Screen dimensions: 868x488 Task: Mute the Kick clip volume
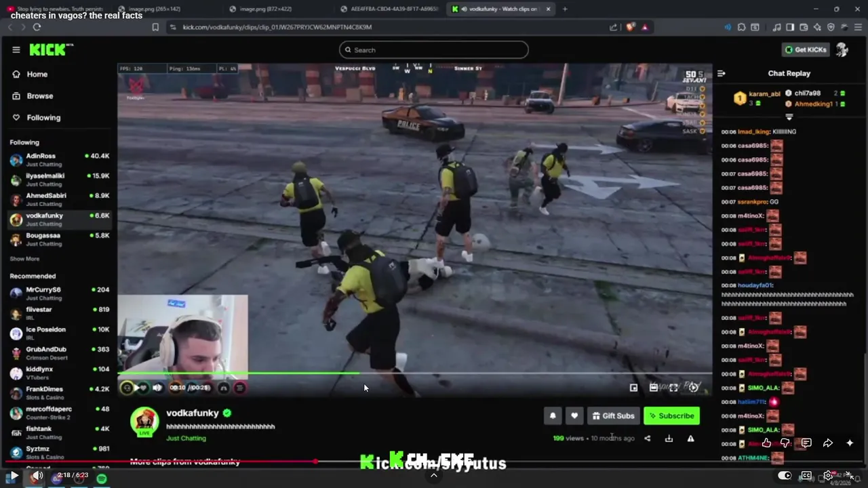[x=157, y=388]
